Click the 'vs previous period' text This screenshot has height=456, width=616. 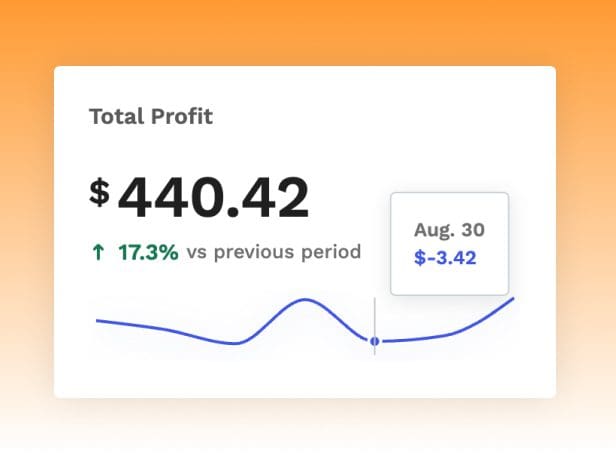[274, 252]
